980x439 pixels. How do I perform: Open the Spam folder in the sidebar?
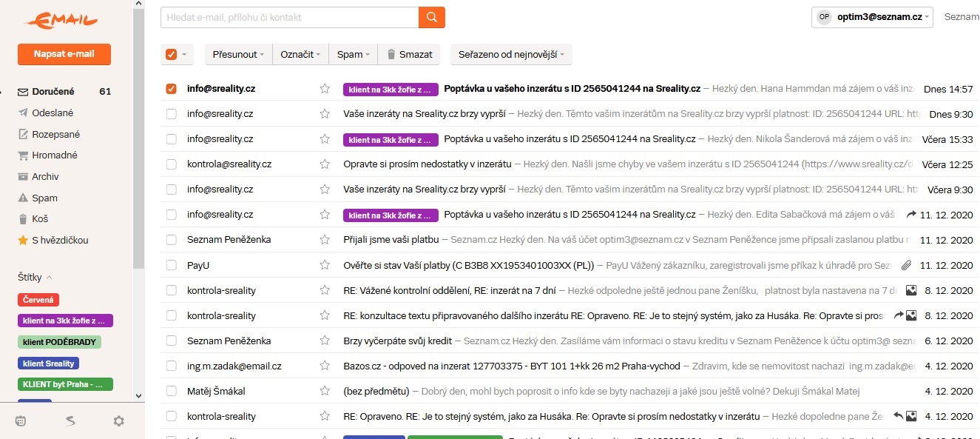click(44, 198)
